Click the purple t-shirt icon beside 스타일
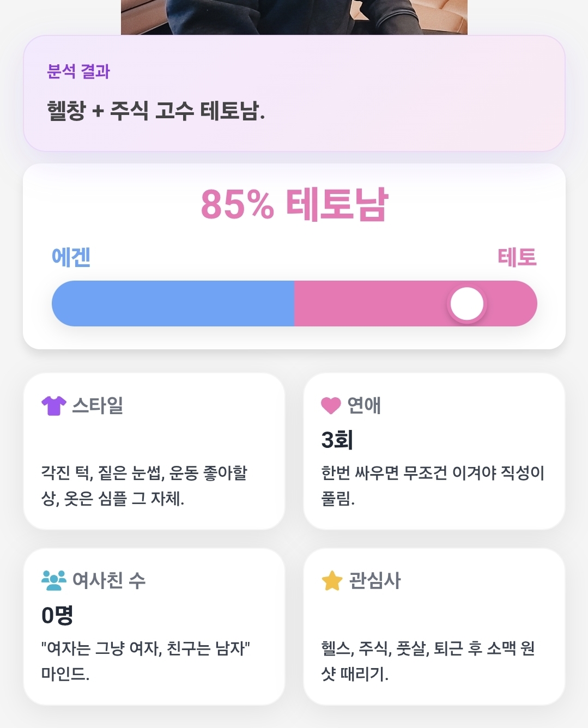The image size is (588, 728). tap(53, 405)
